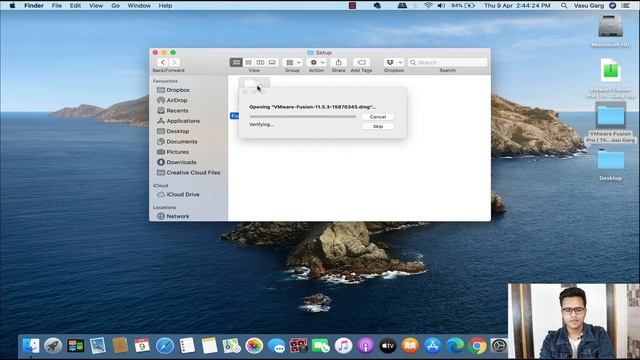The width and height of the screenshot is (640, 360).
Task: Open the Apple menu
Action: coord(12,5)
